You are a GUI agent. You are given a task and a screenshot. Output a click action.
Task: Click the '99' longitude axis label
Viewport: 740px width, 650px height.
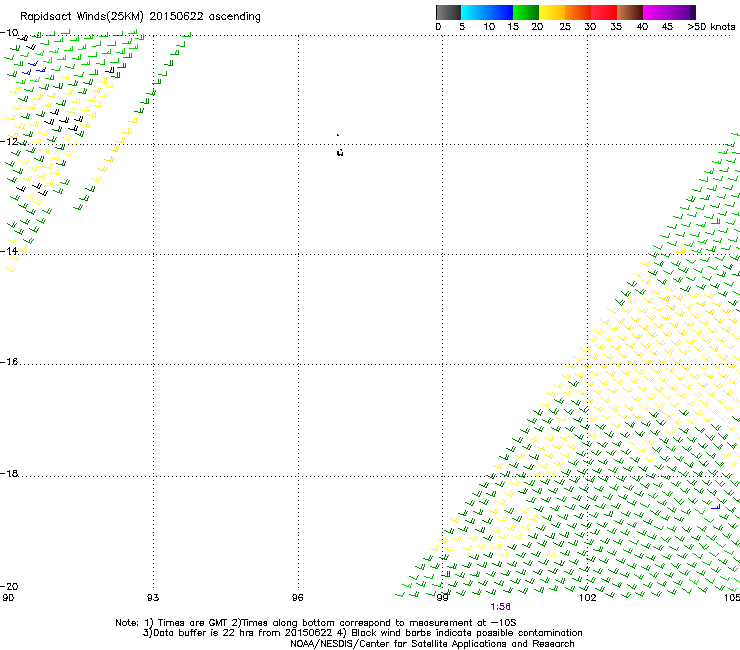click(442, 598)
